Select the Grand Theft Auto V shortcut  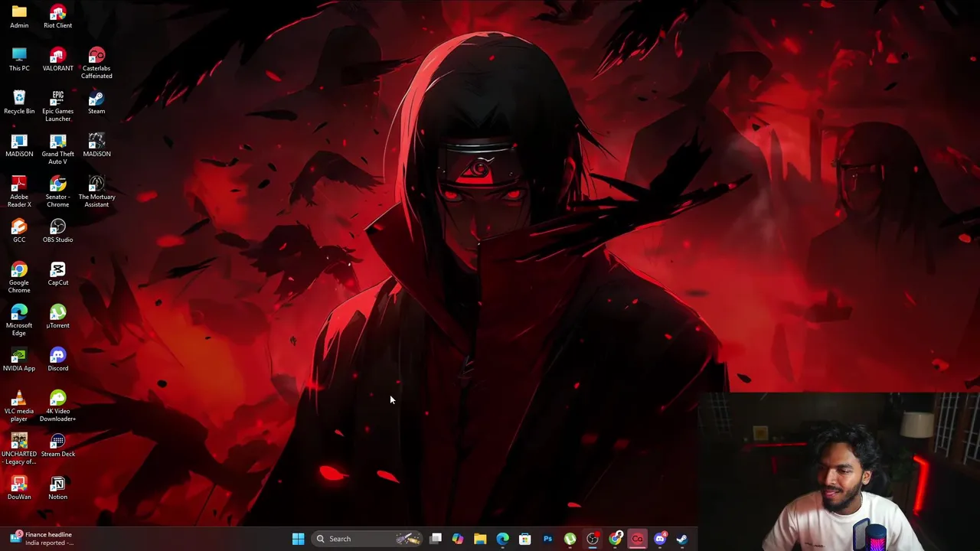pyautogui.click(x=57, y=148)
